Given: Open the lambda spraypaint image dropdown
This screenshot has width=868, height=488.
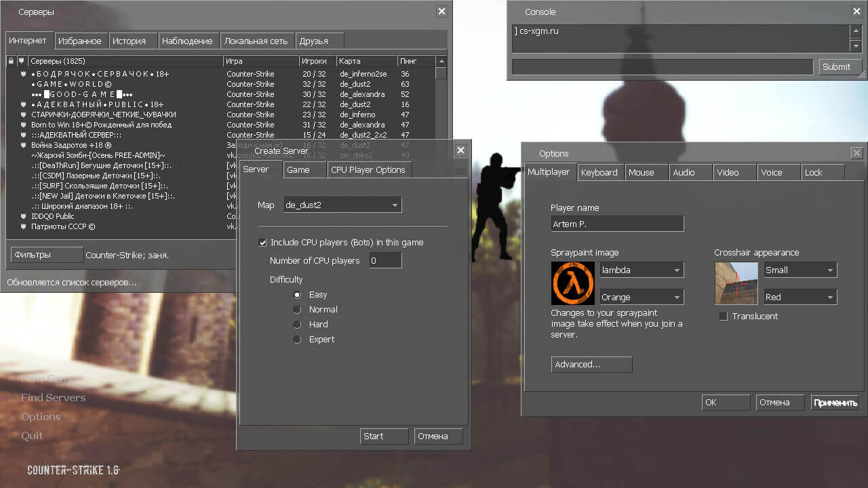Looking at the screenshot, I should (x=641, y=270).
